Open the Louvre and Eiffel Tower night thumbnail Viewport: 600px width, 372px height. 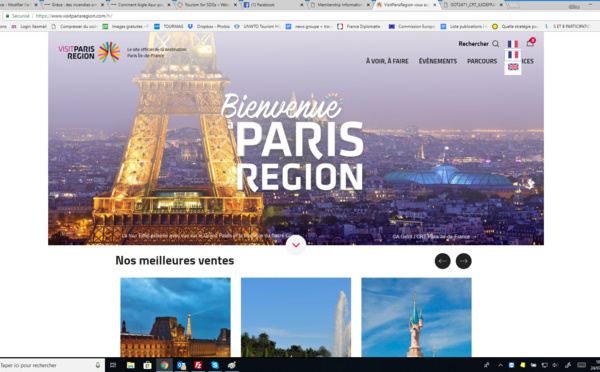click(x=175, y=317)
